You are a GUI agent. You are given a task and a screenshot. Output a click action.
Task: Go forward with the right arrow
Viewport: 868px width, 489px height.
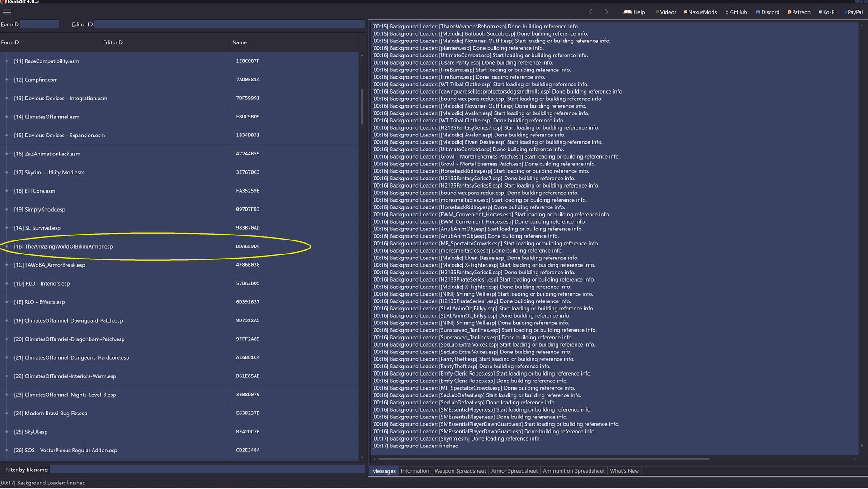pos(606,12)
